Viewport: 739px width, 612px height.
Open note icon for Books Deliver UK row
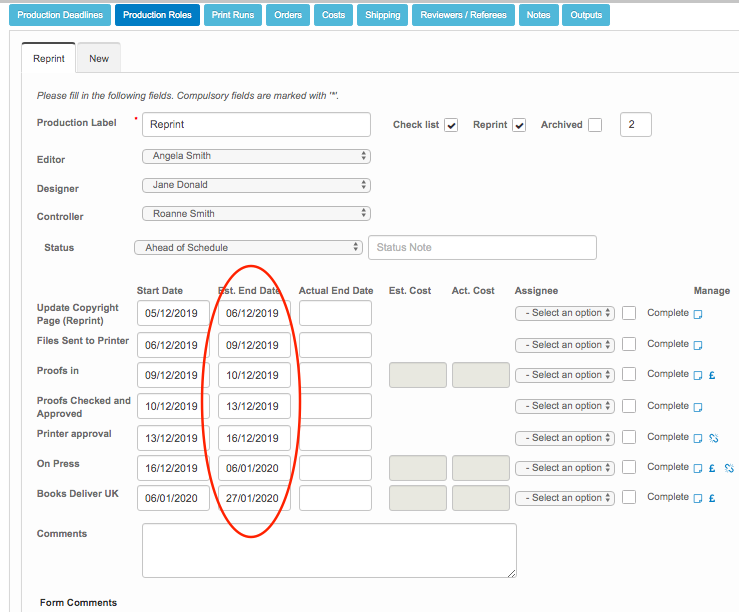[x=698, y=498]
